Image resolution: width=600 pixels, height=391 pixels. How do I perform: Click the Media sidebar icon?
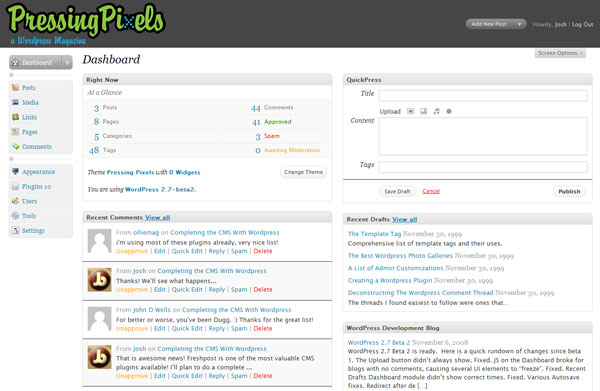[15, 102]
